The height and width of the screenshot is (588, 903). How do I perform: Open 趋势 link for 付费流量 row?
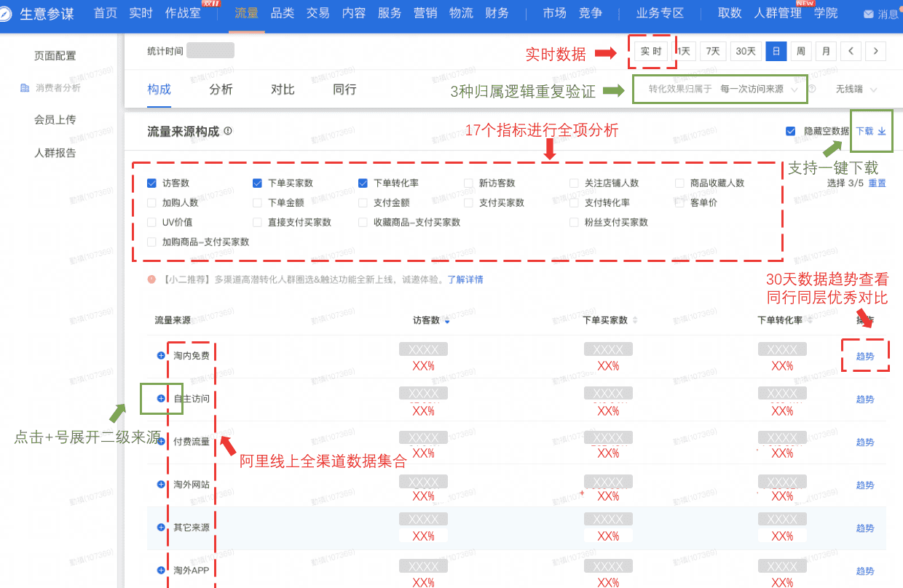[865, 442]
